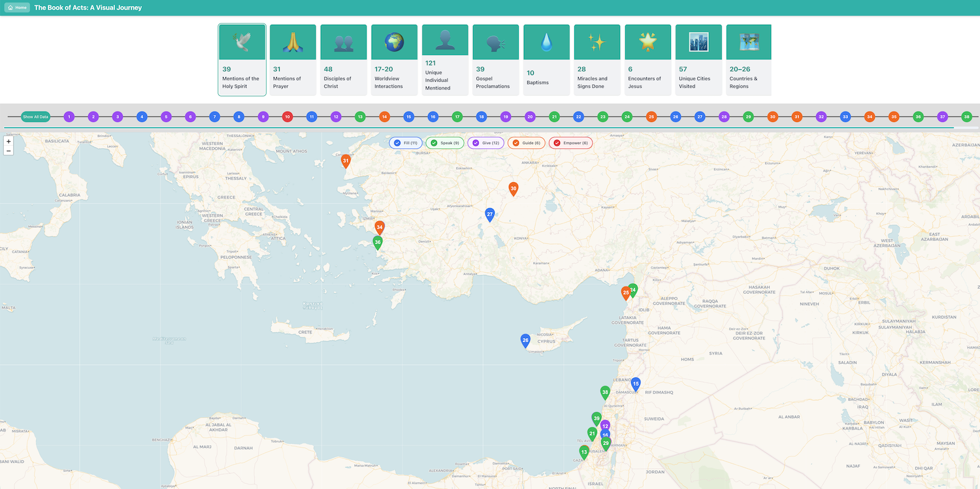Jump to timeline marker 25
Image resolution: width=980 pixels, height=489 pixels.
point(651,117)
